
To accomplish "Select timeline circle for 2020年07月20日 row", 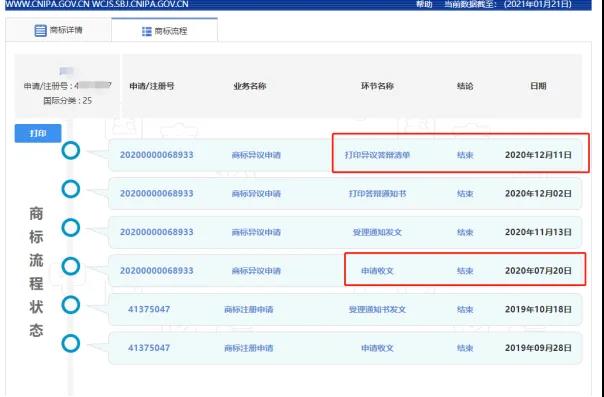I will click(x=71, y=266).
